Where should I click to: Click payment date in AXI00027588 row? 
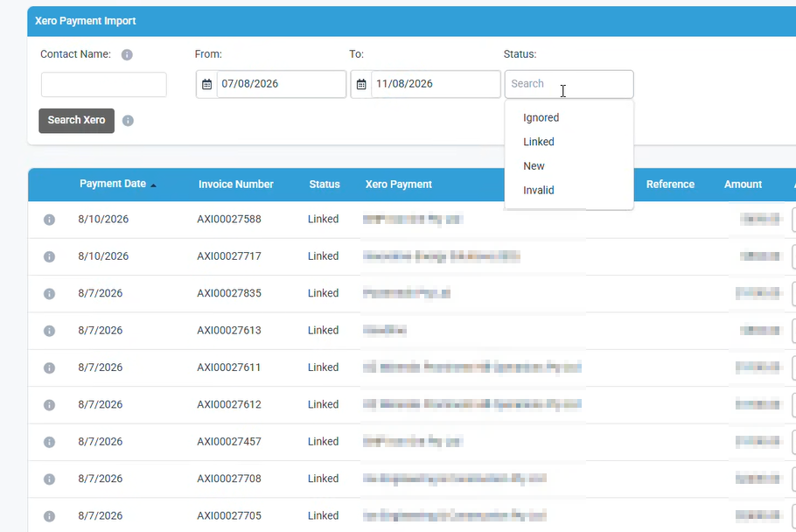point(103,220)
